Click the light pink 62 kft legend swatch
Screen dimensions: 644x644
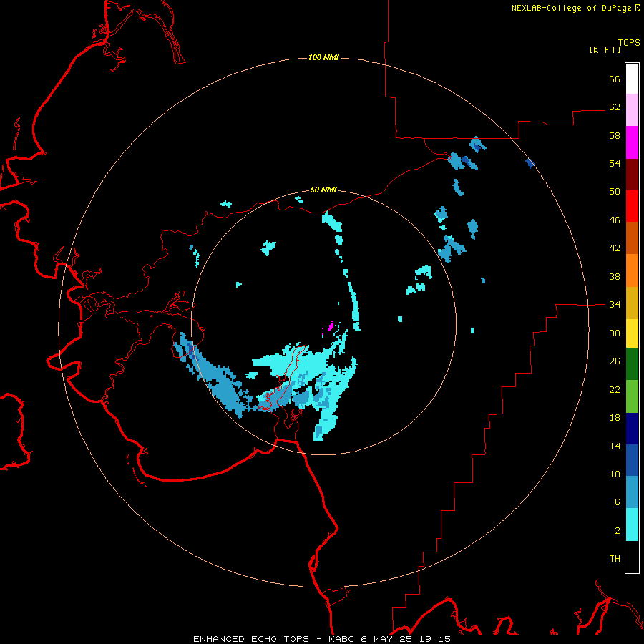pos(632,110)
